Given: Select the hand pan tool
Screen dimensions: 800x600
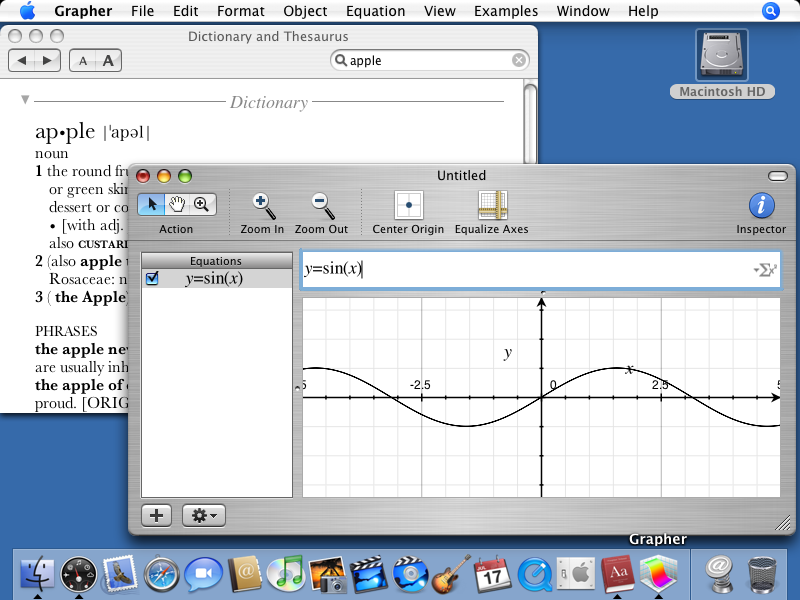Looking at the screenshot, I should pyautogui.click(x=177, y=204).
